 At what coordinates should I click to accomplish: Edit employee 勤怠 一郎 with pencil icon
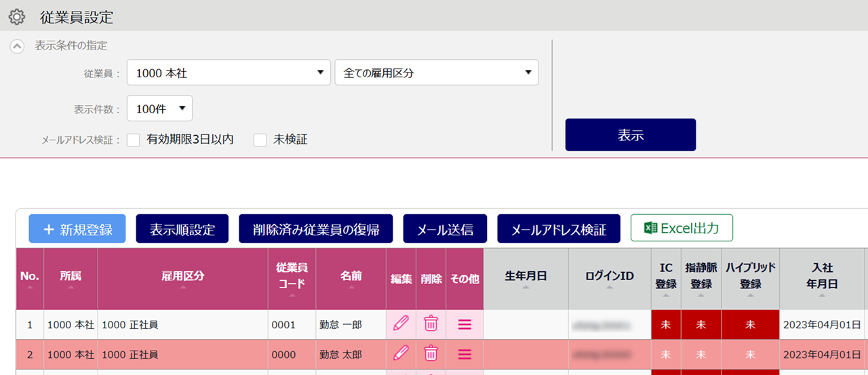[x=401, y=324]
